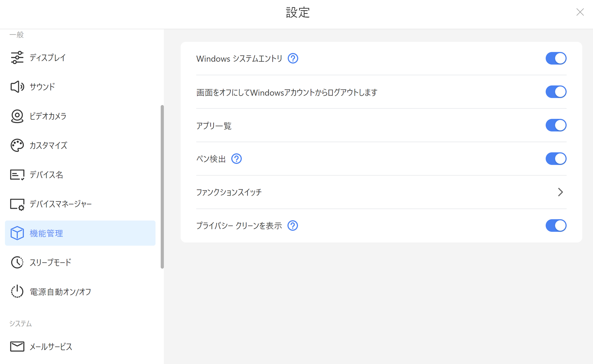Toggle off Windows システムエントリ switch
Viewport: 593px width, 364px height.
556,59
